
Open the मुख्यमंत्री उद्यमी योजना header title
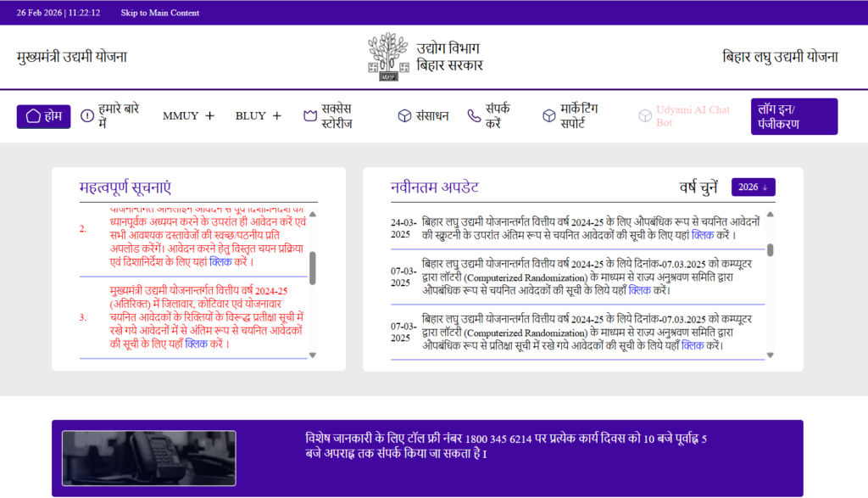[72, 57]
